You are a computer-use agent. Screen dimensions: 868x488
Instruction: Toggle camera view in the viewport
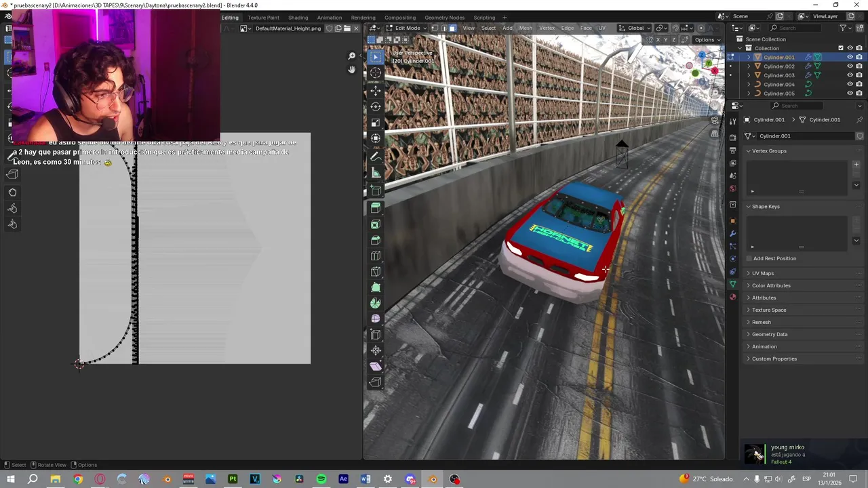tap(715, 121)
